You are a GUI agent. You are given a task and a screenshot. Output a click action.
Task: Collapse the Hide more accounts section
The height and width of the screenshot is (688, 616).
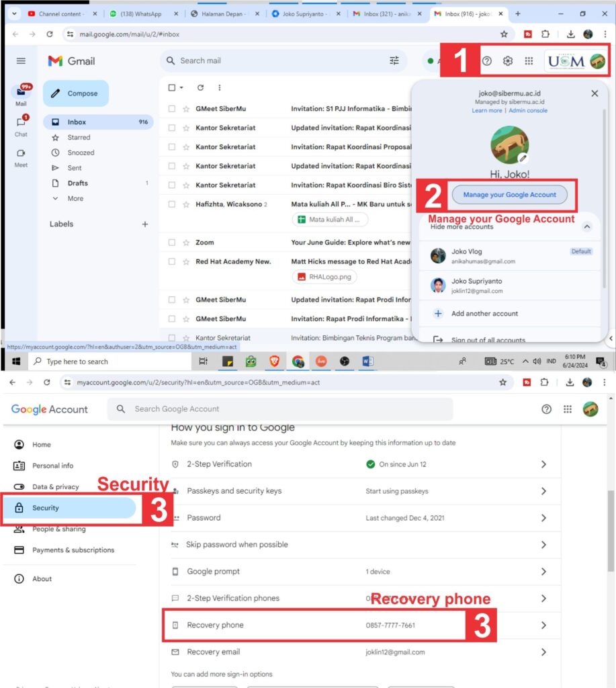pos(586,227)
